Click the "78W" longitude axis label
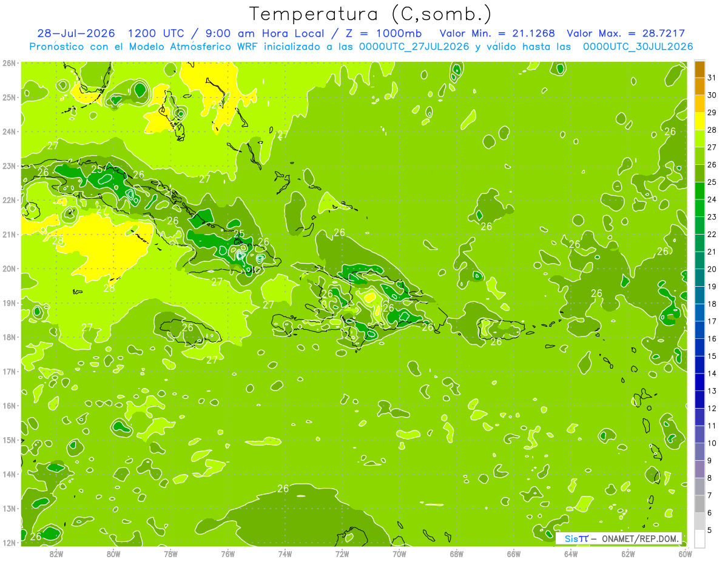Image resolution: width=728 pixels, height=562 pixels. click(170, 554)
